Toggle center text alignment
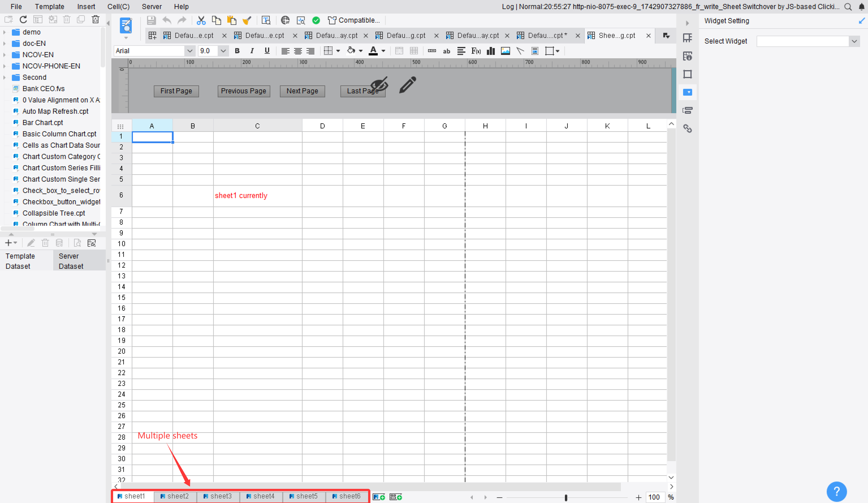 (x=298, y=51)
